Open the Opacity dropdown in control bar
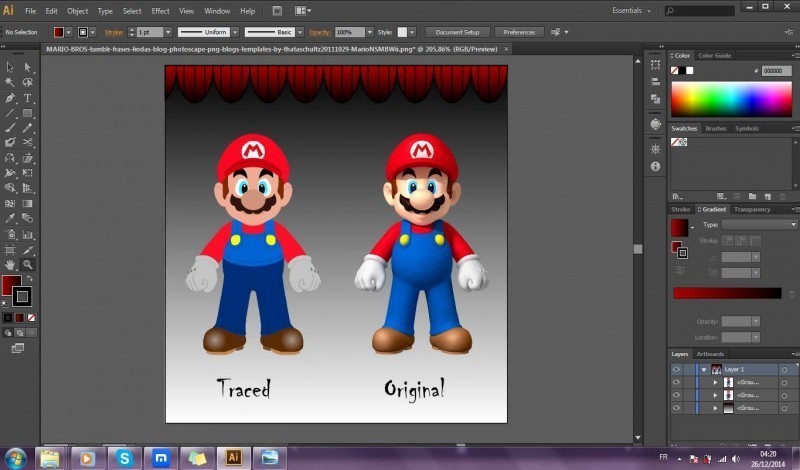 pyautogui.click(x=370, y=32)
